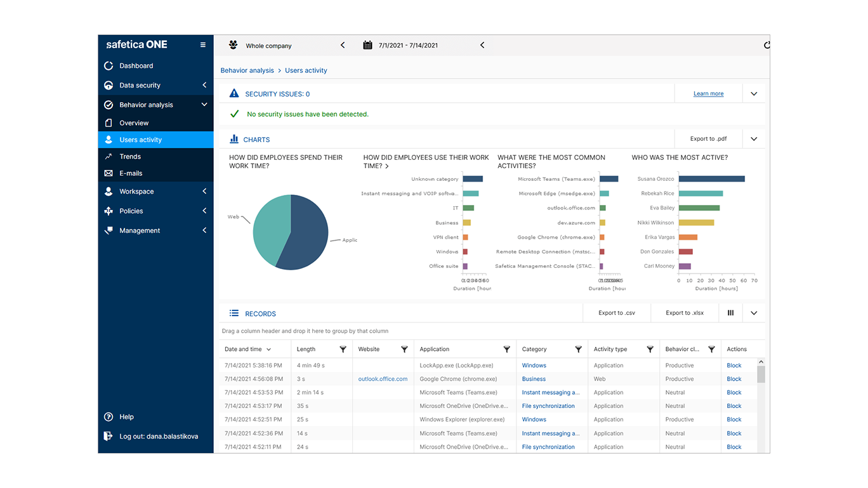
Task: Click the Help question mark icon
Action: (109, 417)
